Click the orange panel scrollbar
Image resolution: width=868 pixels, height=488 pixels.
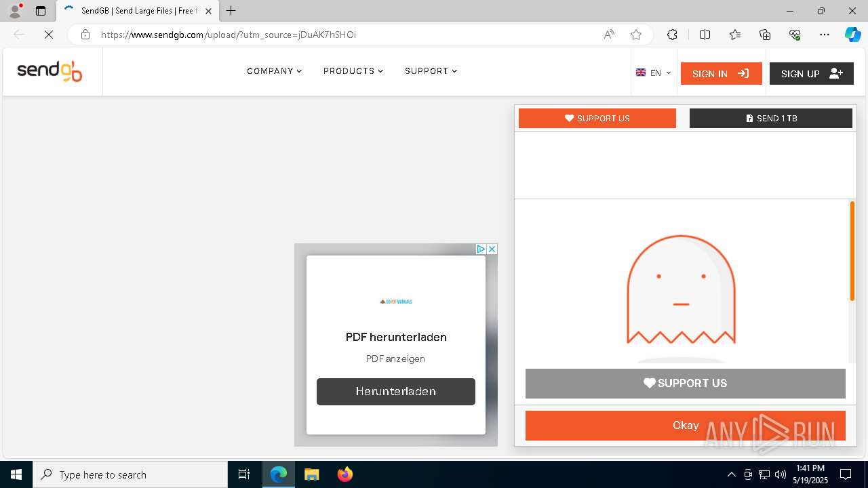pyautogui.click(x=852, y=251)
